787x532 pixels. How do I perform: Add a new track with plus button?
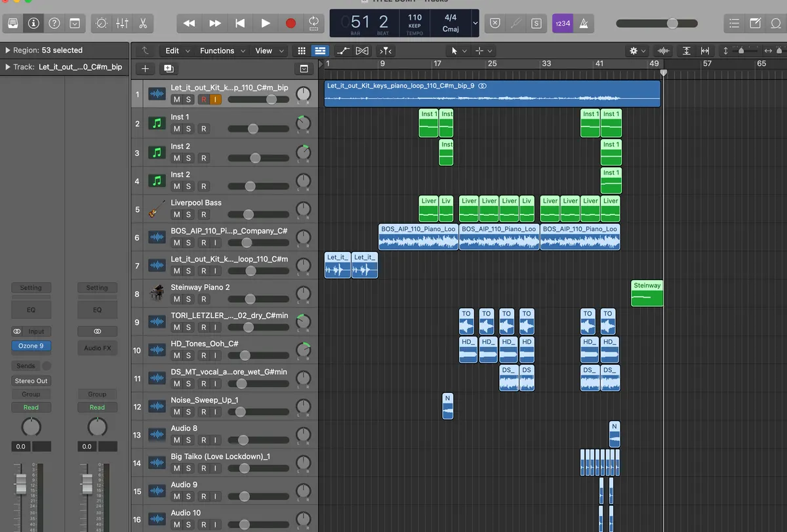(145, 69)
